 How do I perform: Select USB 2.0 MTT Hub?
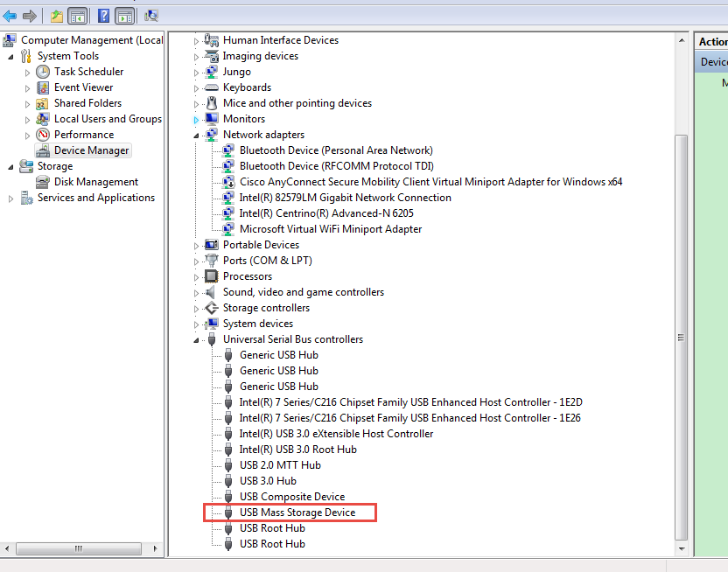(x=280, y=464)
